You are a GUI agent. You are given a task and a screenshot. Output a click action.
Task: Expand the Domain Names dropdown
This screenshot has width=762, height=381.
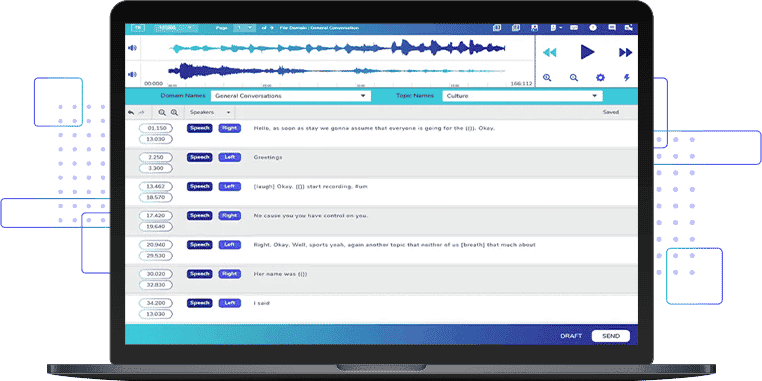[x=291, y=96]
